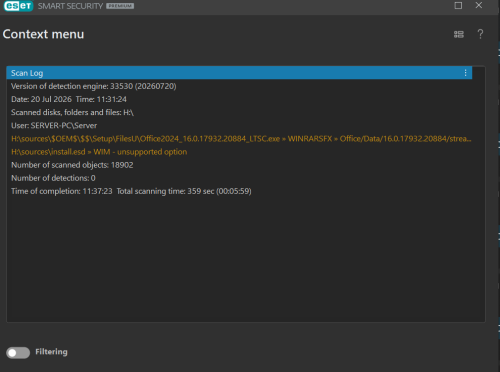
Task: Click the ESET logo icon
Action: click(18, 6)
